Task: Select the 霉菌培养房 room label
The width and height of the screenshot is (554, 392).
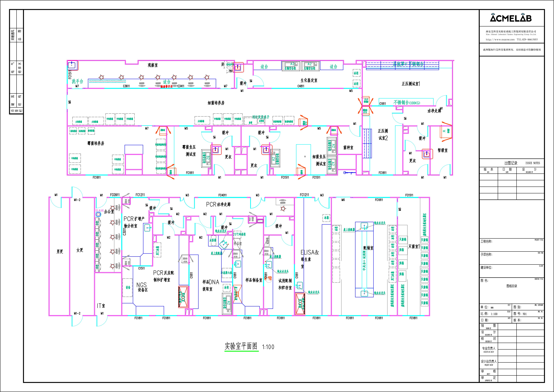Action: [96, 143]
